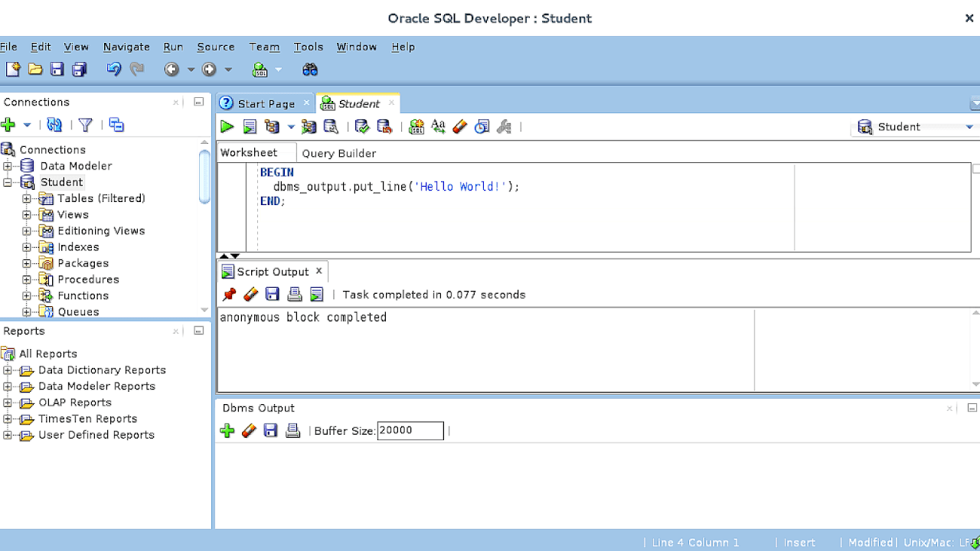Open the SQL Worksheet icon in main toolbar

pyautogui.click(x=260, y=70)
